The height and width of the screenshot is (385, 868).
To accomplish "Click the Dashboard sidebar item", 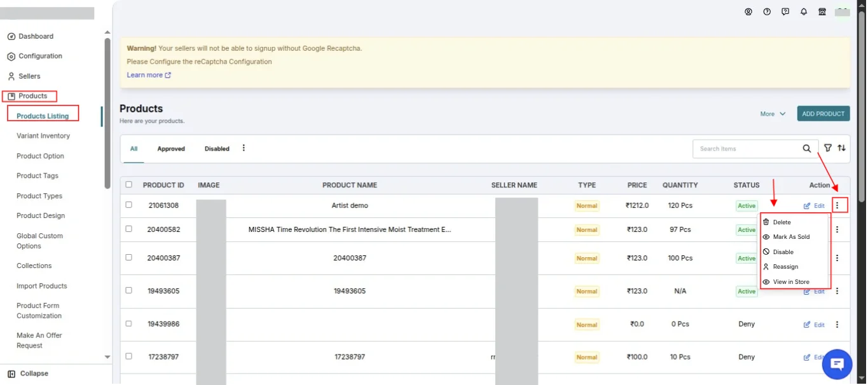I will click(31, 36).
